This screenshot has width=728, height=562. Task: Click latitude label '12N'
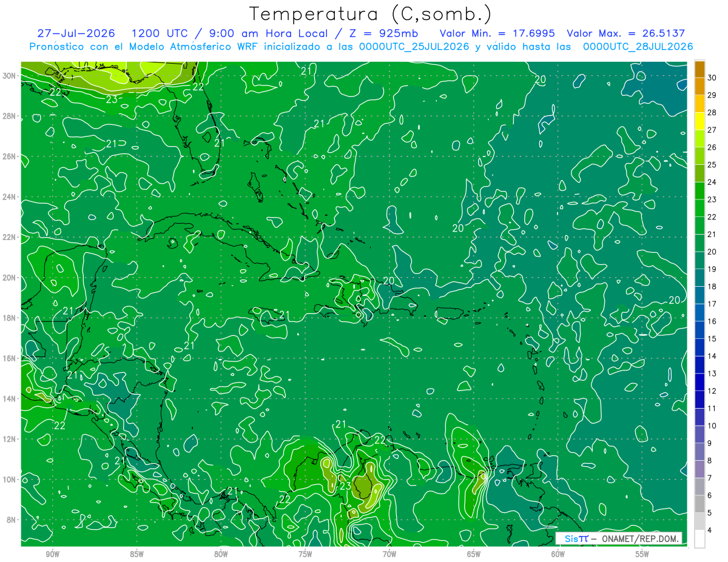coord(9,439)
